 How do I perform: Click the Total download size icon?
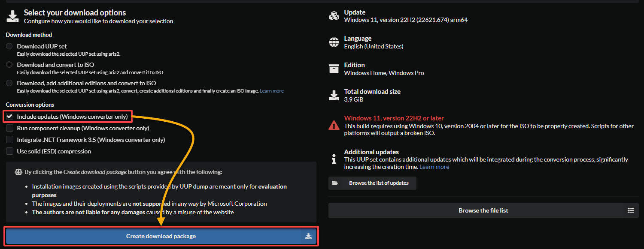334,95
